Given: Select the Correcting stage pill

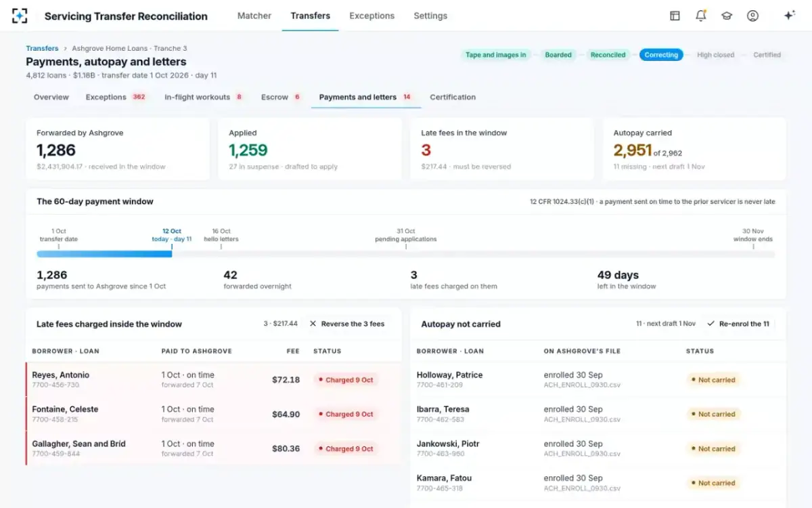Looking at the screenshot, I should 661,55.
